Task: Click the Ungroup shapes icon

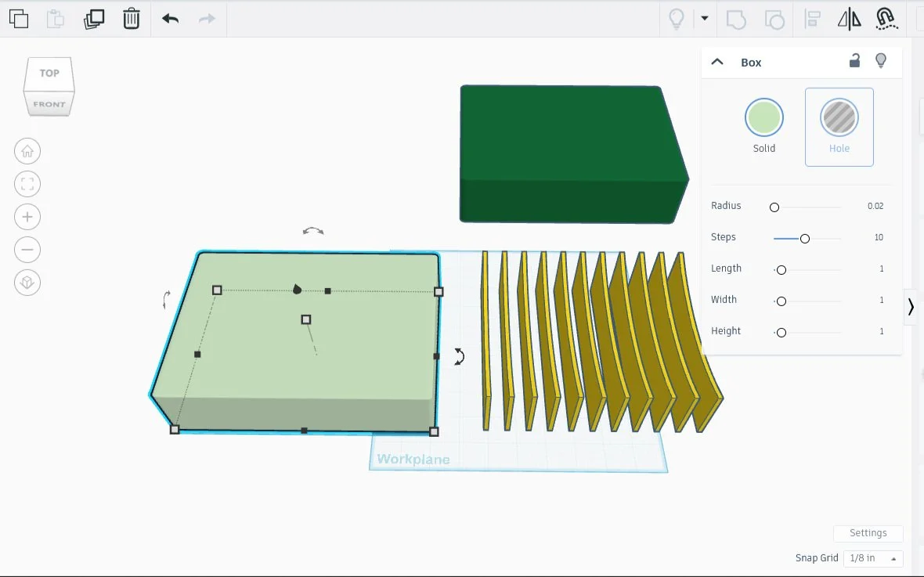Action: pos(774,20)
